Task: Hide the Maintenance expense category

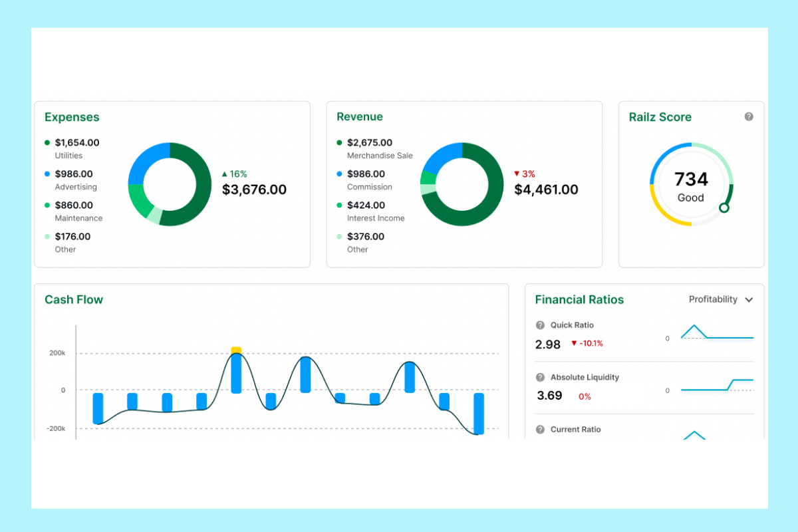Action: pos(47,205)
